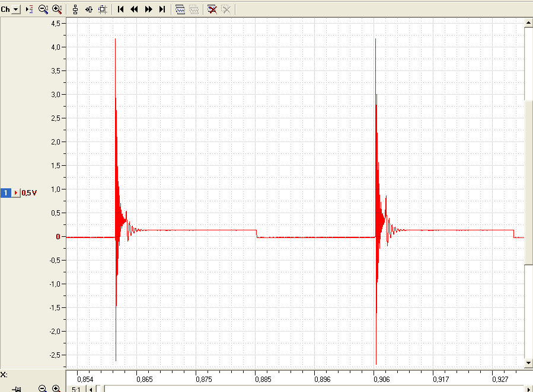Click the delete waveform icon with red X
This screenshot has height=392, width=533.
point(212,9)
